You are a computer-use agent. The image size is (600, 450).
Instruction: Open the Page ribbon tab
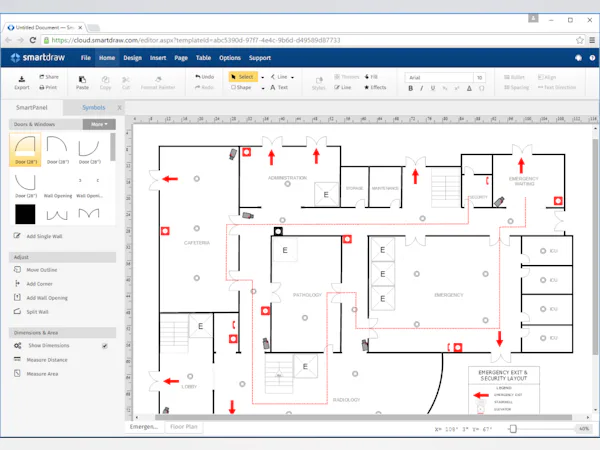(x=181, y=58)
